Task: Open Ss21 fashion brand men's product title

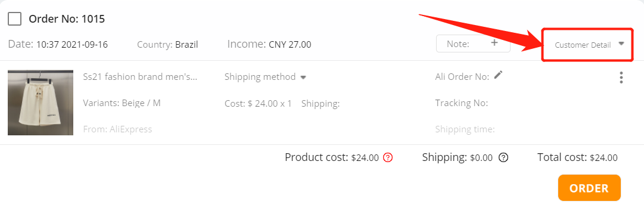Action: (x=140, y=77)
